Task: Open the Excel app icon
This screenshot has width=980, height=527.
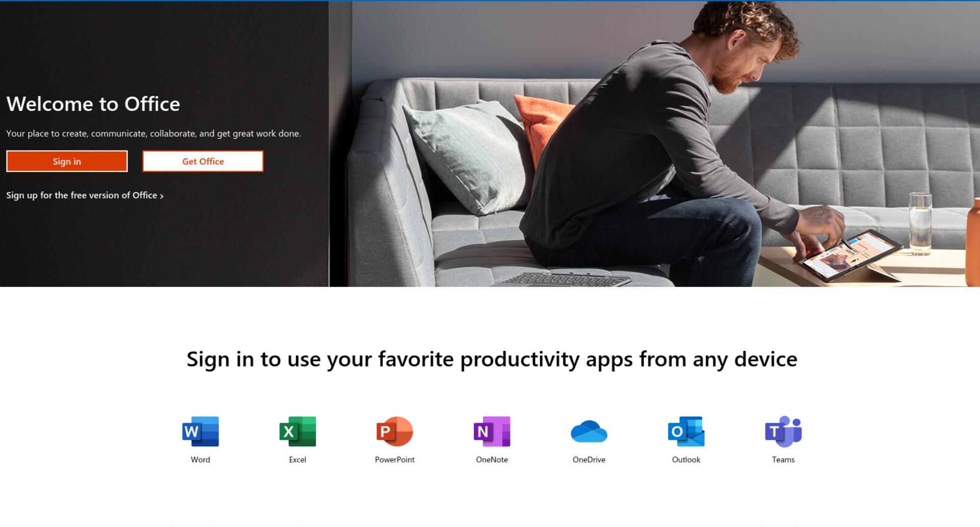Action: [298, 432]
